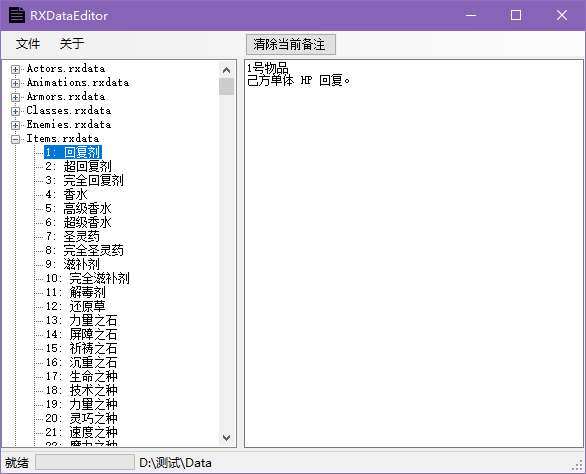Expand the Armors.rxdata tree node
The image size is (586, 474).
(15, 97)
